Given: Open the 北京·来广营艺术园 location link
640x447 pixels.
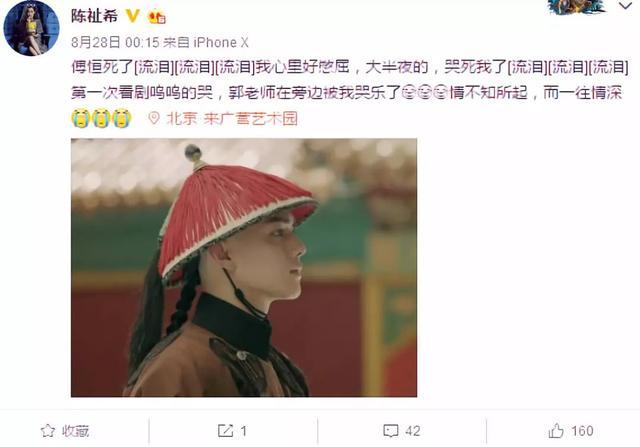Looking at the screenshot, I should (x=232, y=119).
